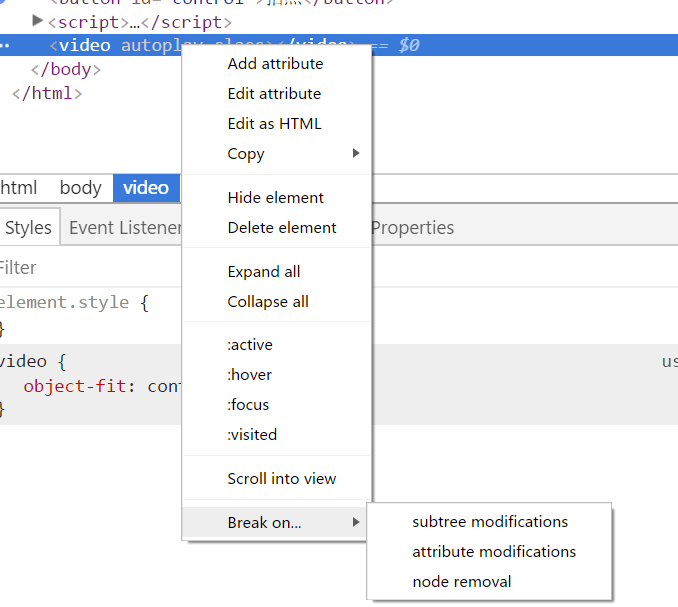Screen dimensions: 678x607
Task: Force the :active pseudo state
Action: click(250, 345)
